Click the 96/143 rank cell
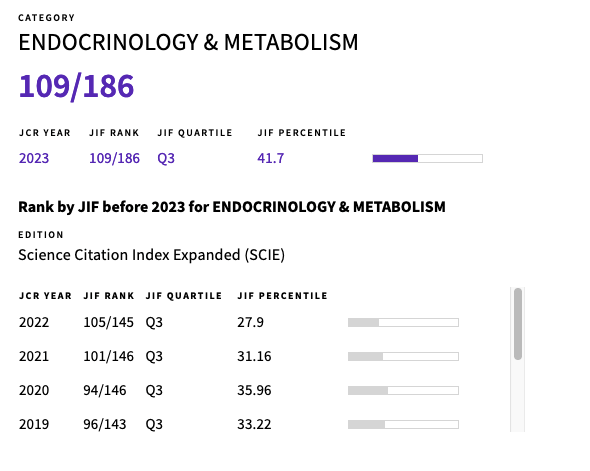The width and height of the screenshot is (590, 471). click(x=105, y=424)
